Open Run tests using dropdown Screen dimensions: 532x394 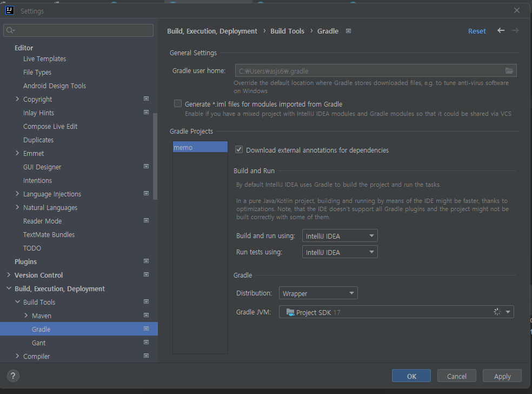340,252
